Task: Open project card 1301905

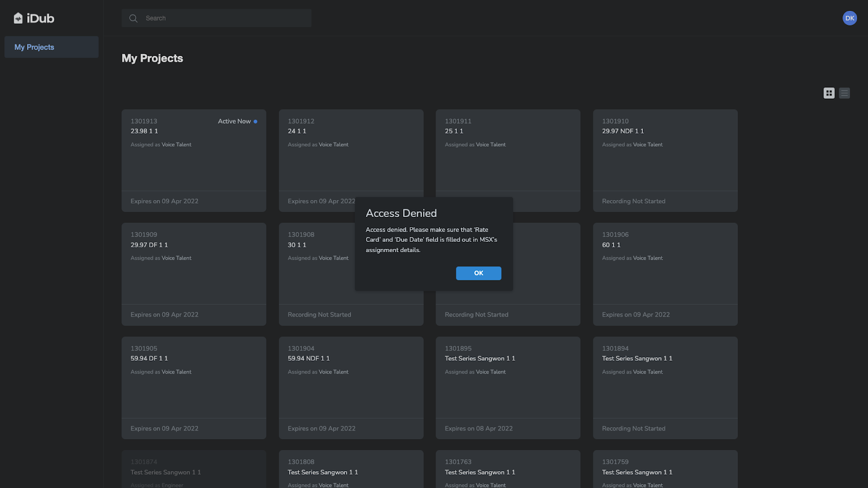Action: 194,388
